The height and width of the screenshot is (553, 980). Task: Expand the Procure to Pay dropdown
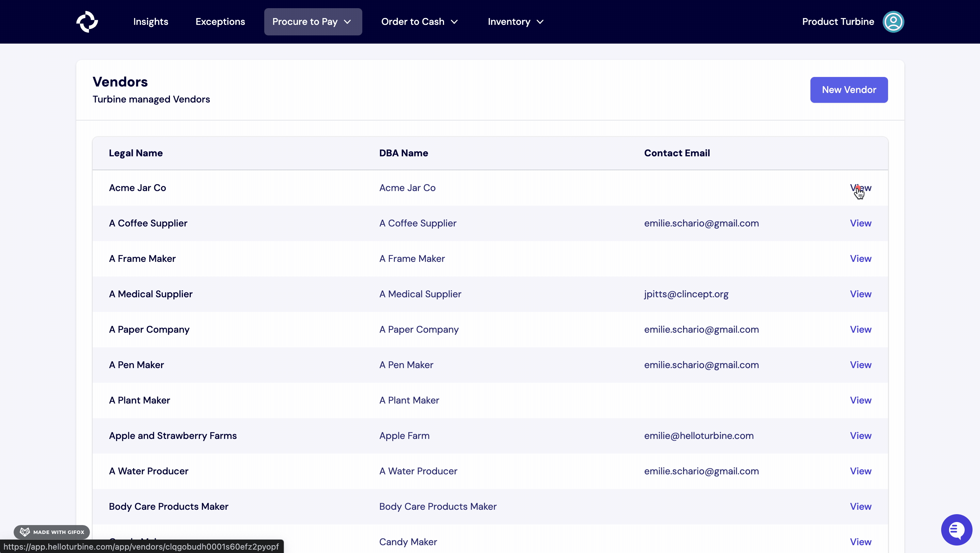pyautogui.click(x=312, y=22)
